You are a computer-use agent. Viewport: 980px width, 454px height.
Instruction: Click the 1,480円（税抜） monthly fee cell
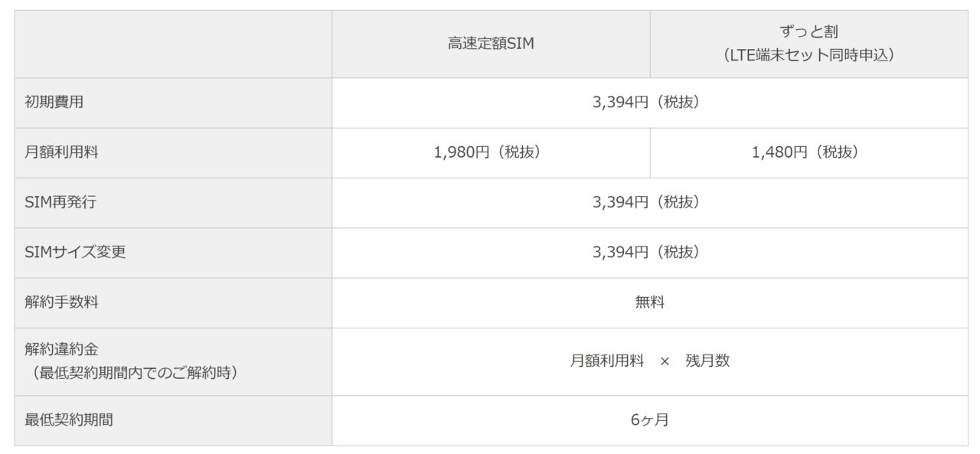[808, 152]
